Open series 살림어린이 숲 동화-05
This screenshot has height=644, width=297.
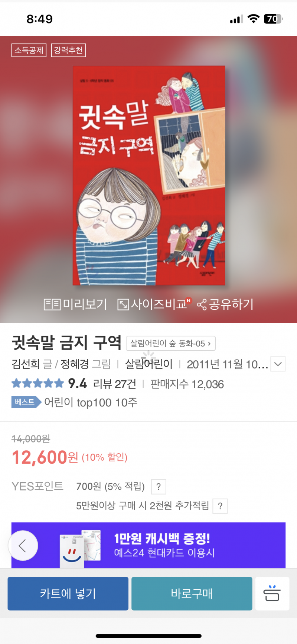(x=171, y=344)
